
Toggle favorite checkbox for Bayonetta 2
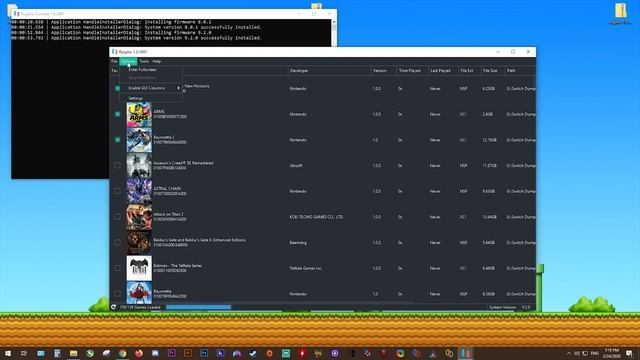pyautogui.click(x=118, y=140)
